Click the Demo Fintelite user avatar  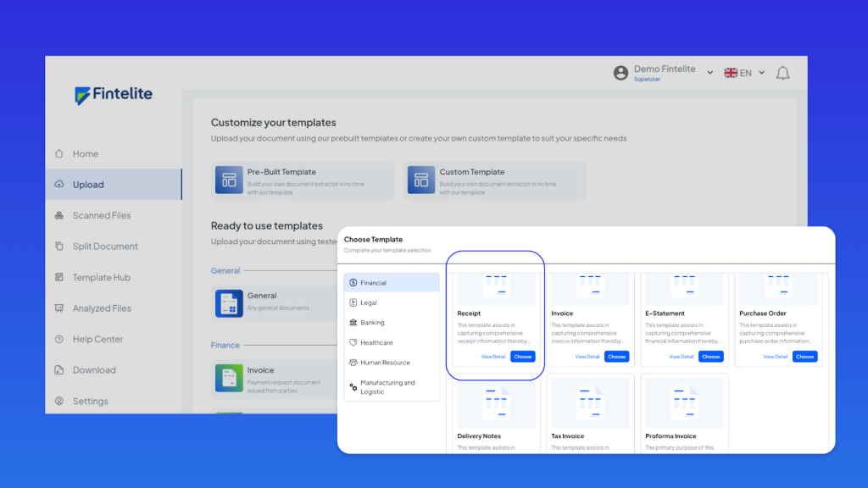click(x=621, y=73)
